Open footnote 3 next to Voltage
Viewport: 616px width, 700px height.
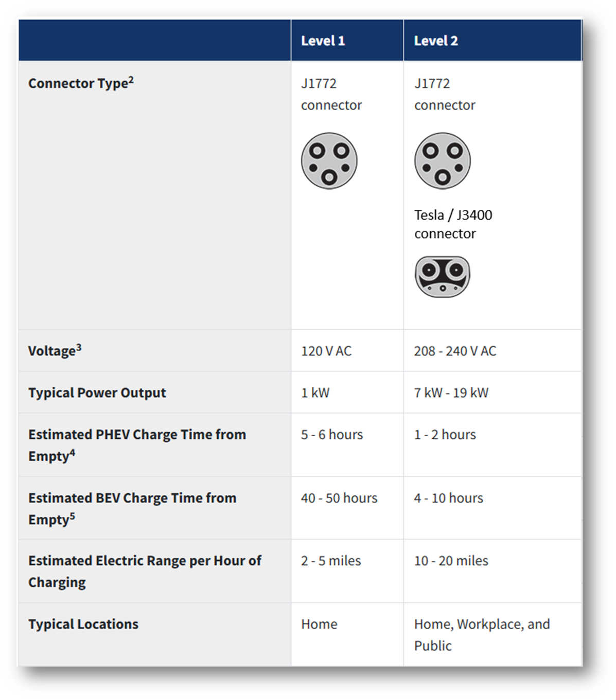(x=79, y=348)
